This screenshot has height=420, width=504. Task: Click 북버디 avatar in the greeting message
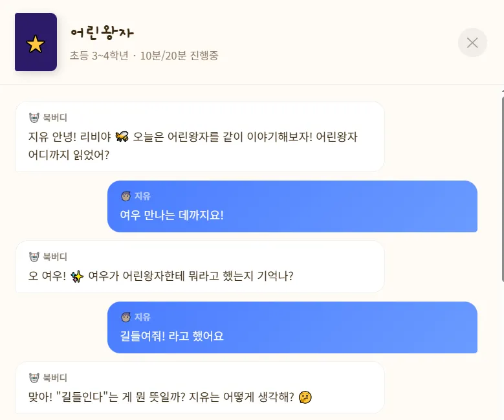pyautogui.click(x=34, y=118)
